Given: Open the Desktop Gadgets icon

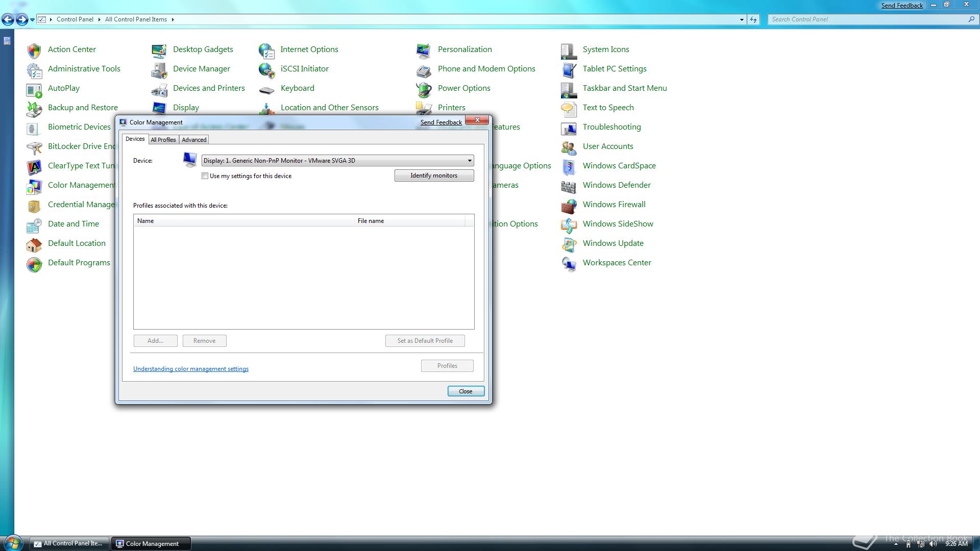Looking at the screenshot, I should [x=159, y=50].
